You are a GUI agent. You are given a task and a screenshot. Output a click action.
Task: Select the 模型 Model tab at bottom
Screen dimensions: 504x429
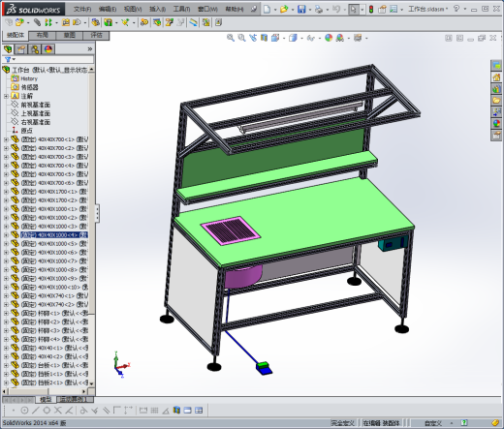tap(46, 400)
